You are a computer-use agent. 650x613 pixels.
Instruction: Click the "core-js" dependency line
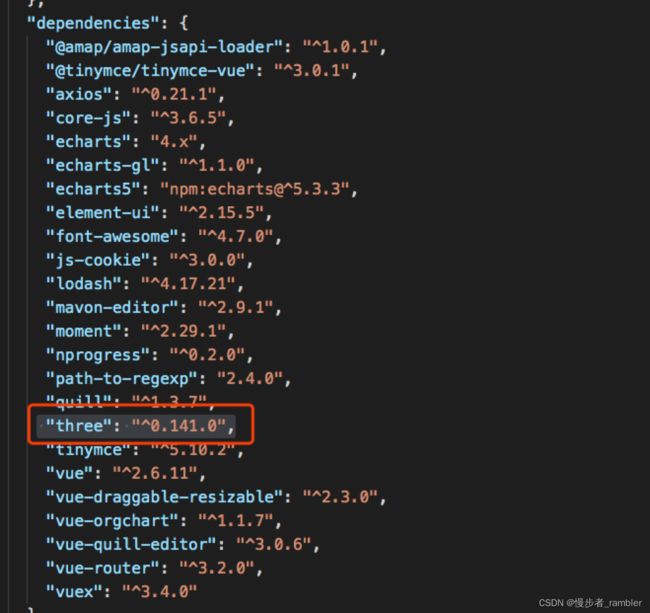point(140,118)
